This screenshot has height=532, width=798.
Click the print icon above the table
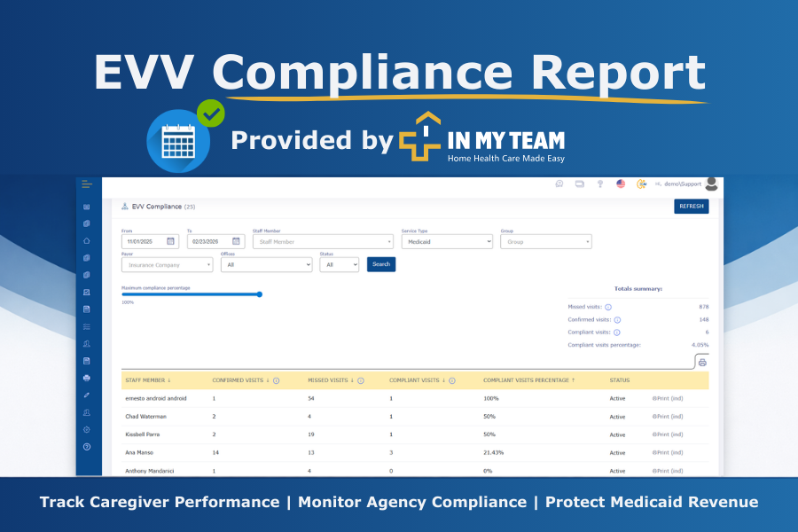click(x=702, y=362)
